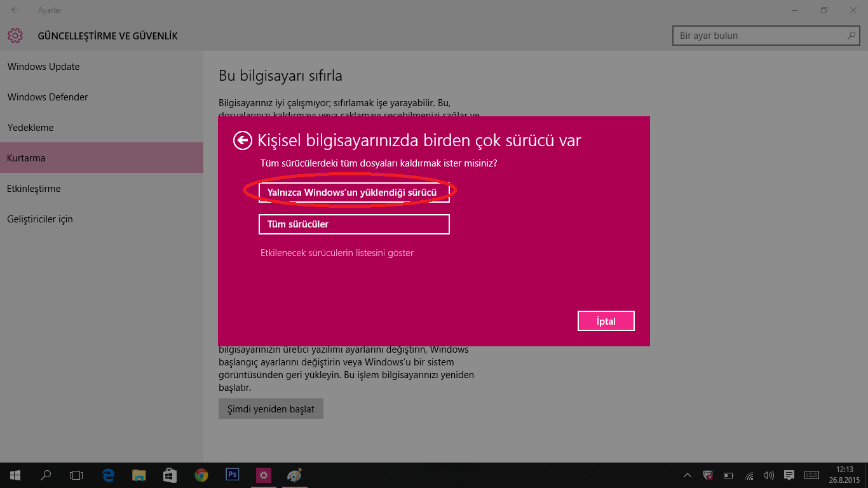Choose the Tüm sürücüler option

pyautogui.click(x=354, y=224)
